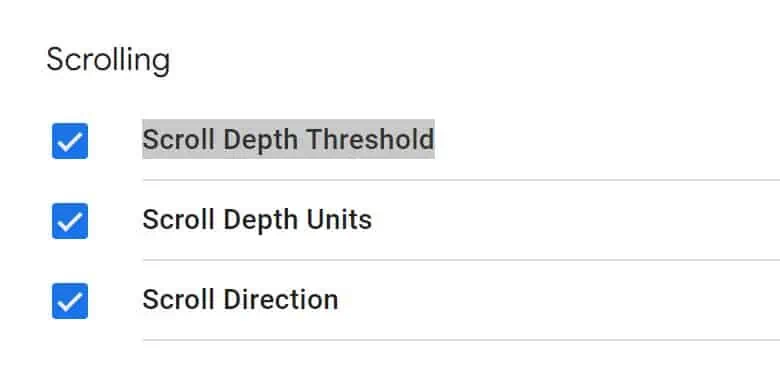
Task: Click the word Units in the second row
Action: point(339,219)
